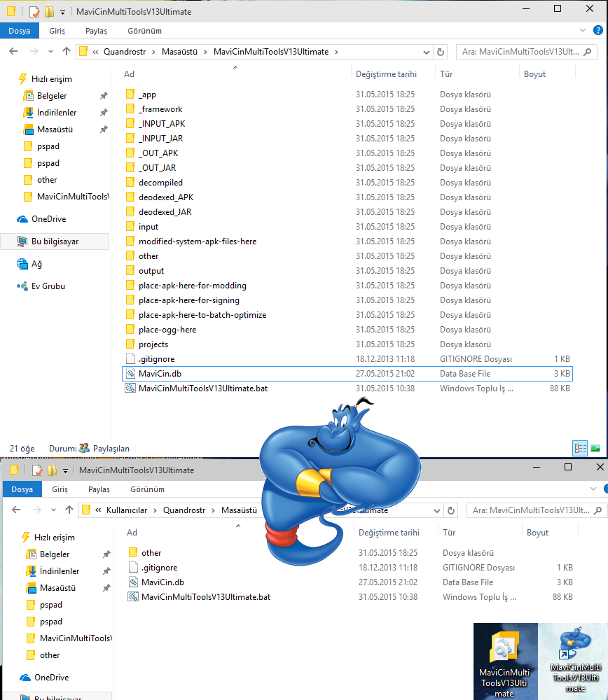
Task: Select the deodexed_APK folder
Action: tap(166, 197)
